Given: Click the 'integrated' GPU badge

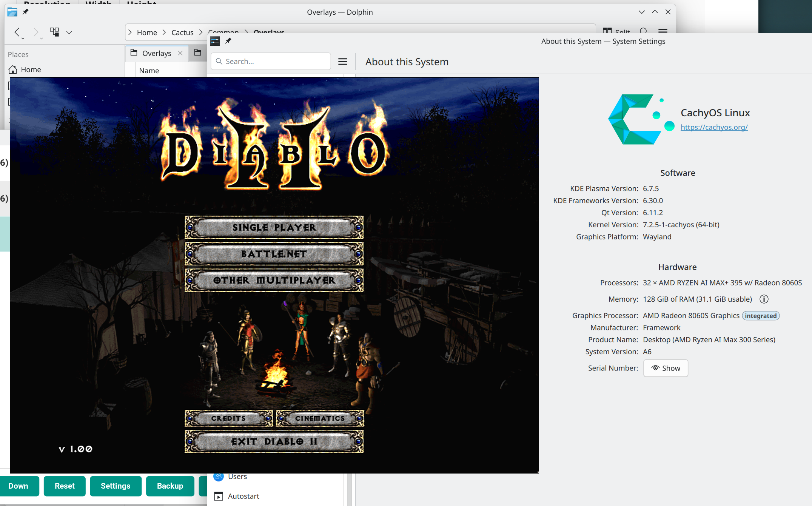Looking at the screenshot, I should pyautogui.click(x=761, y=316).
